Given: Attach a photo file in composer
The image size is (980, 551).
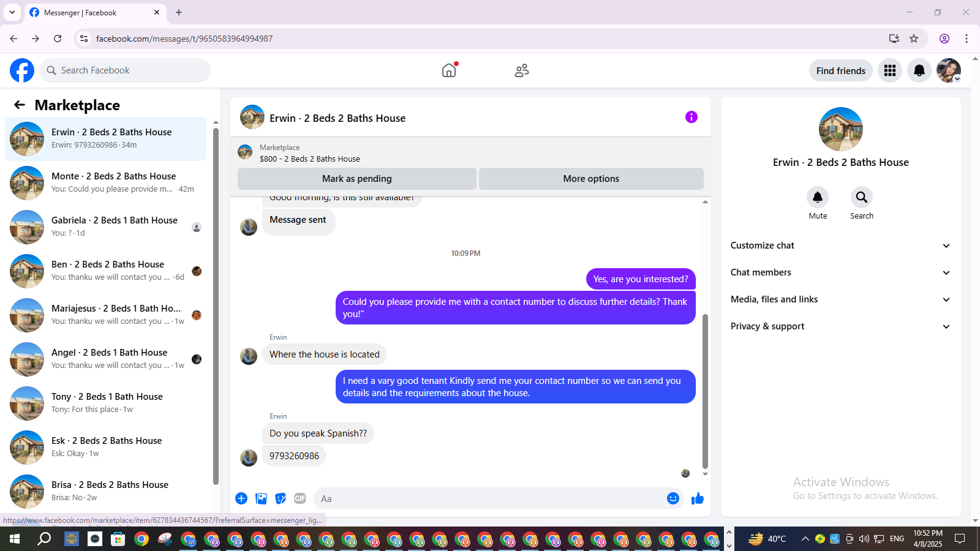Looking at the screenshot, I should [x=262, y=498].
